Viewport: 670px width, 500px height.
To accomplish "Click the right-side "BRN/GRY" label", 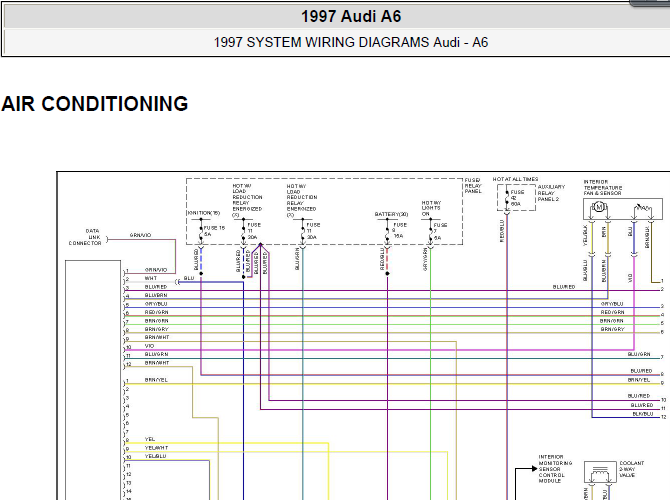I will (x=612, y=329).
